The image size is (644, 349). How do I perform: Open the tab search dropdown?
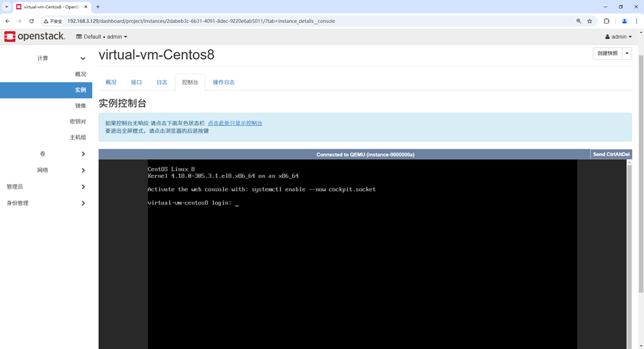coord(6,6)
